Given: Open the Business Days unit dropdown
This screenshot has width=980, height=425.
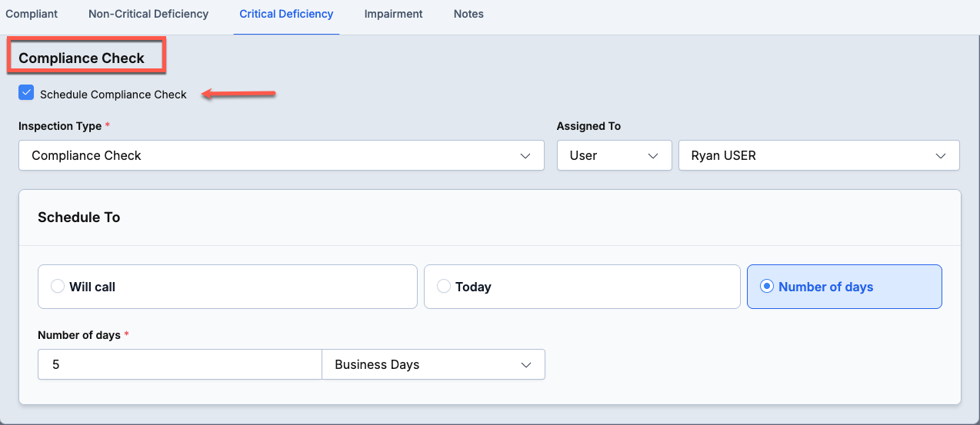Looking at the screenshot, I should [x=433, y=365].
